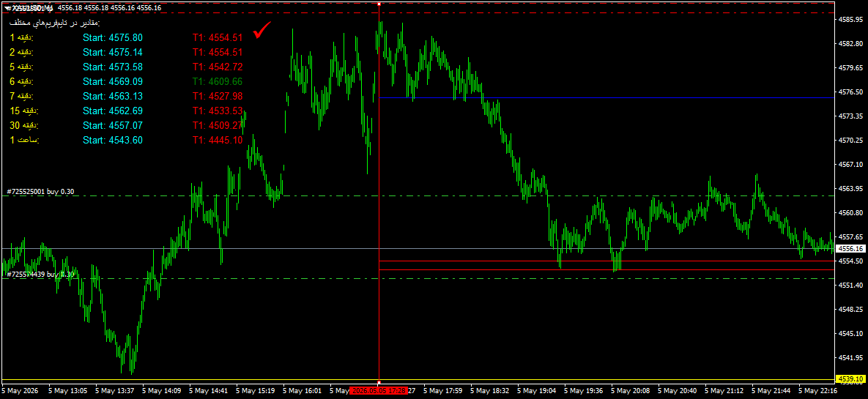Viewport: 868px width, 399px height.
Task: Click price scale label 4554.50
Action: pos(850,261)
